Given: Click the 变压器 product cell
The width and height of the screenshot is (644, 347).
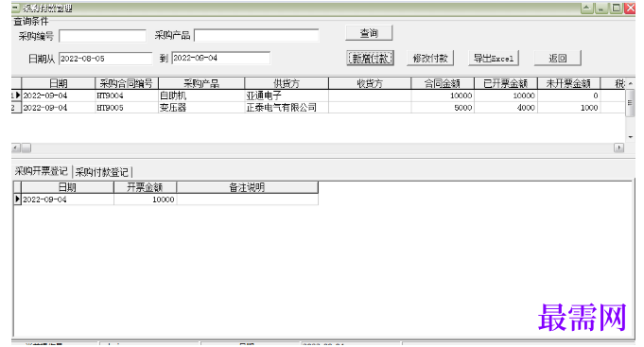Looking at the screenshot, I should [x=201, y=108].
